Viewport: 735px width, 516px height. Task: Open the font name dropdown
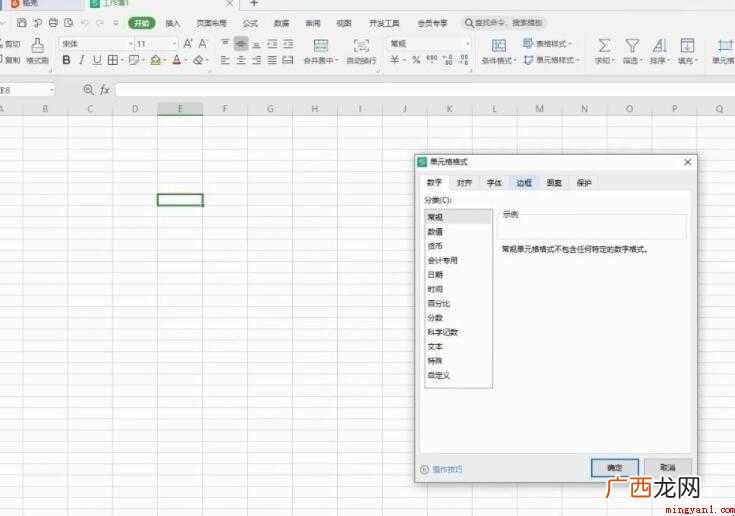(x=131, y=44)
